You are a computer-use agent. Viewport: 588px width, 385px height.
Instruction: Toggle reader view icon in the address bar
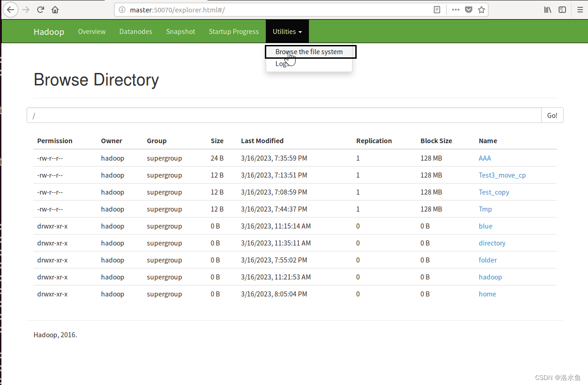point(437,10)
